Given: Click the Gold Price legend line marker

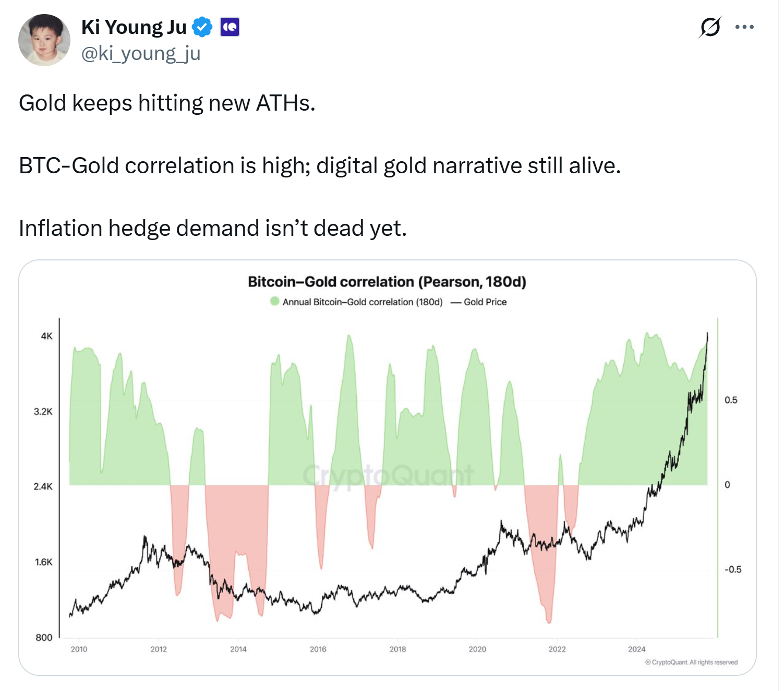Looking at the screenshot, I should (x=455, y=302).
